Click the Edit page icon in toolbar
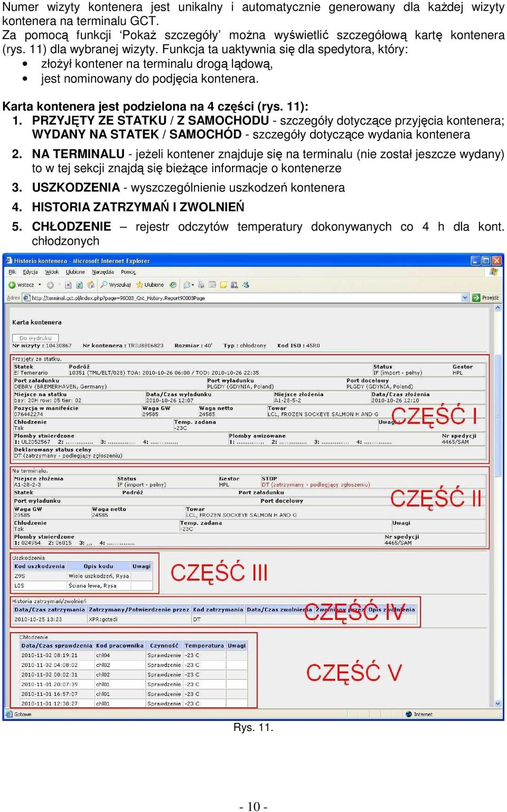 point(212,285)
